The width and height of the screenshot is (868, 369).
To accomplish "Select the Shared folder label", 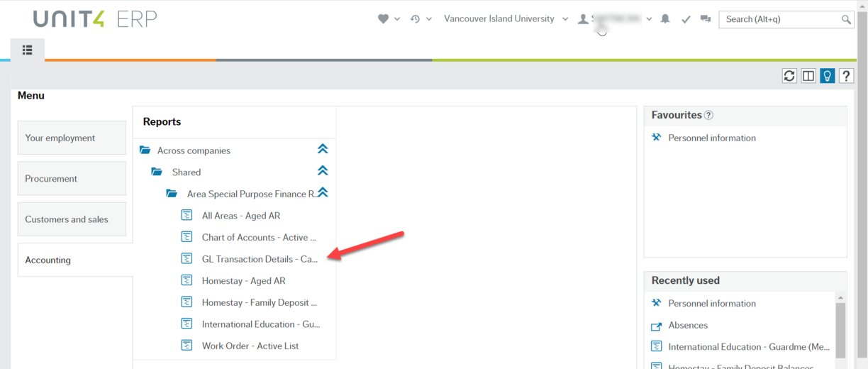I will tap(187, 172).
